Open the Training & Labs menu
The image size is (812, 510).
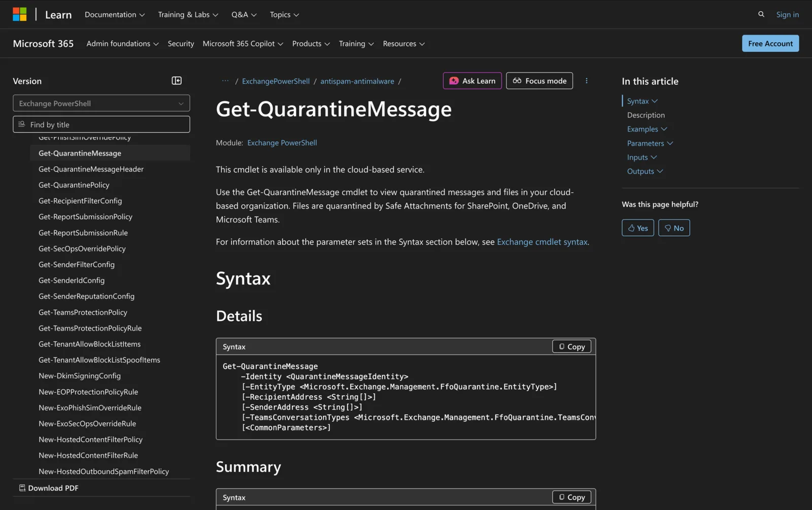(188, 15)
